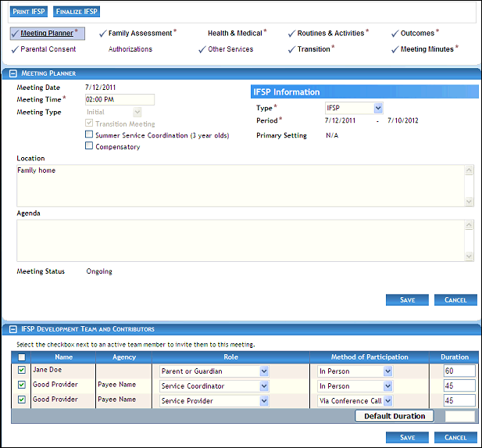Click the Print IFSP button
Viewport: 482px width, 448px height.
click(x=29, y=12)
